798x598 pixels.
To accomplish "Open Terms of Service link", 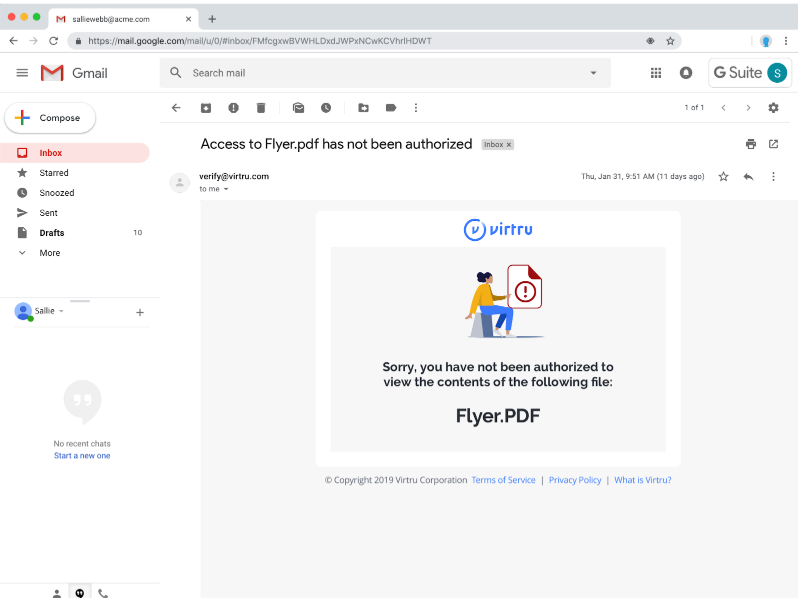I will coord(503,480).
